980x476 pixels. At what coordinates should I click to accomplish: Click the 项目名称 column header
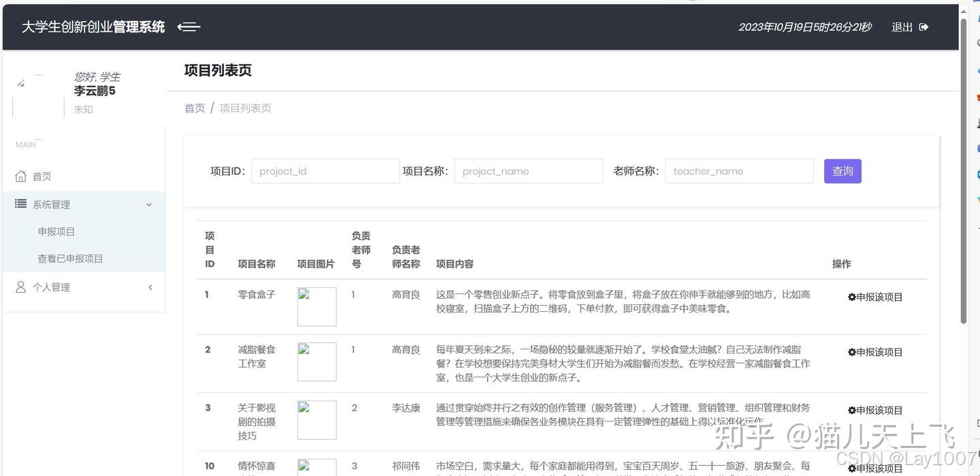pyautogui.click(x=257, y=264)
